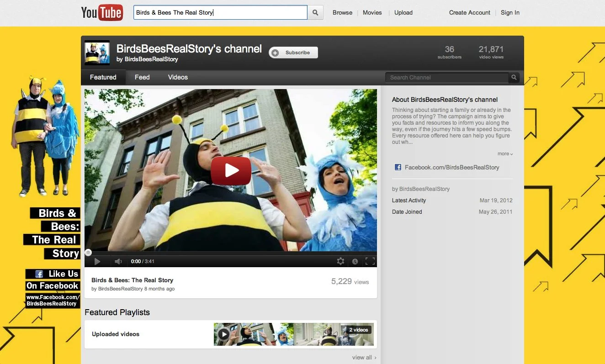Click the video progress bar scrubber
This screenshot has width=605, height=364.
click(88, 253)
